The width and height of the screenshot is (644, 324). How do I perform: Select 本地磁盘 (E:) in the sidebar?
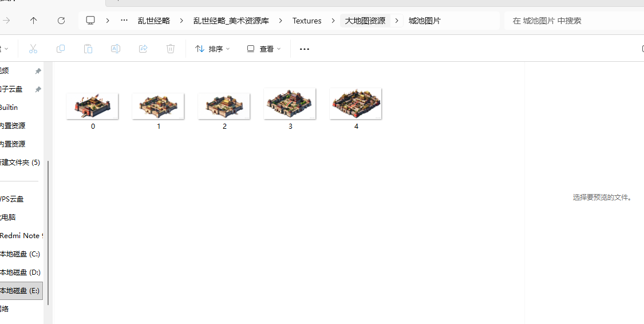pyautogui.click(x=21, y=291)
